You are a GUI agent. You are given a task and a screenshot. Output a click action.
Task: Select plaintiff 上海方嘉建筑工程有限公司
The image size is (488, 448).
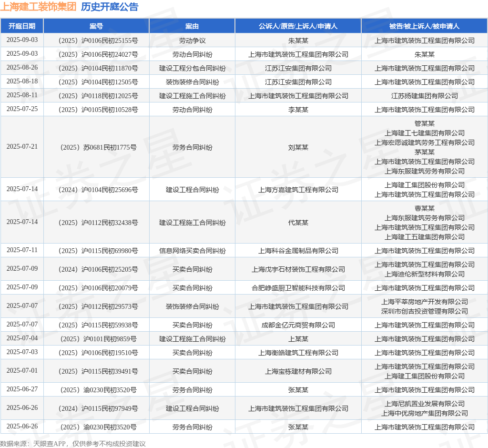(x=298, y=190)
